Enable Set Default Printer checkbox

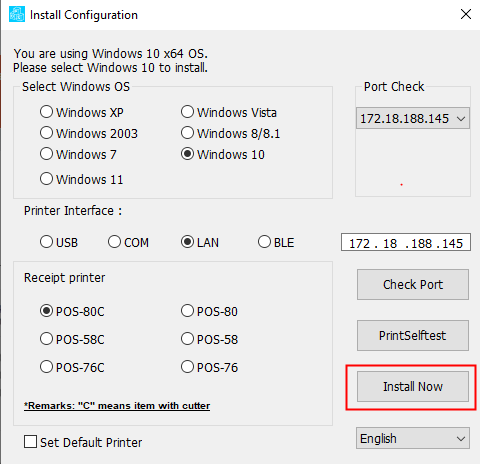click(83, 442)
